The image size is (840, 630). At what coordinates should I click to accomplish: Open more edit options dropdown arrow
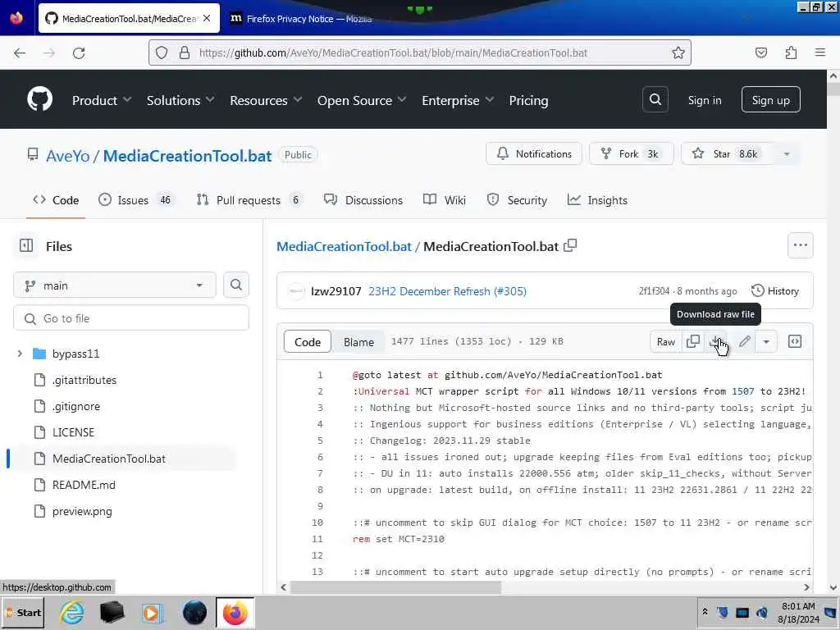coord(766,341)
